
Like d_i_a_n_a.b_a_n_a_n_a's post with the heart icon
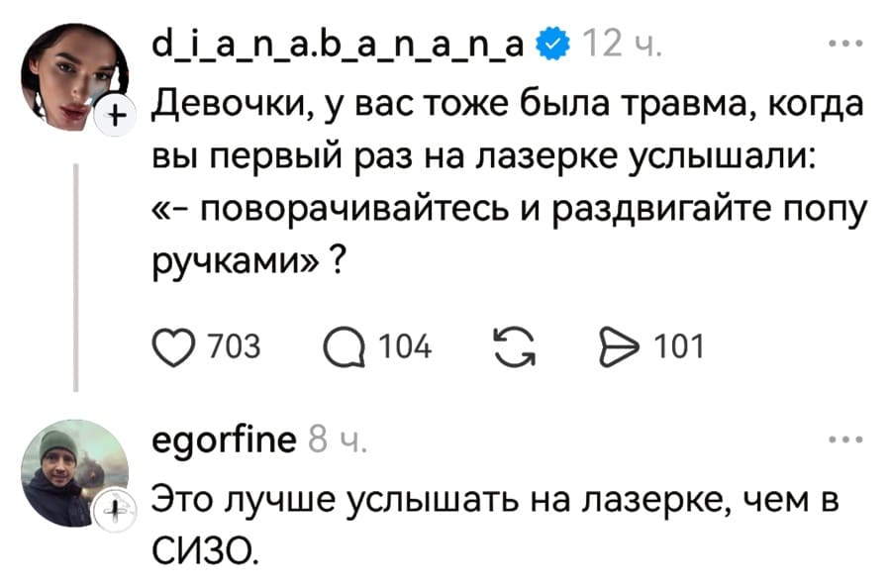pyautogui.click(x=176, y=346)
